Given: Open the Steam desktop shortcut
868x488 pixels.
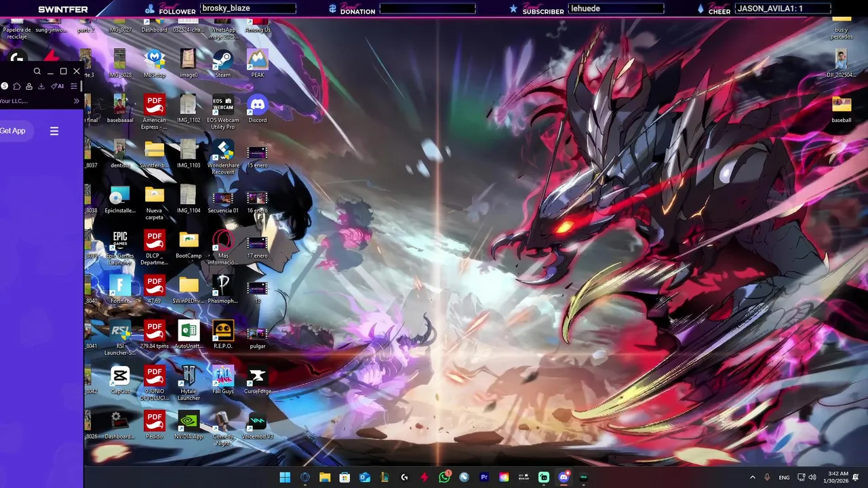Looking at the screenshot, I should pos(222,64).
